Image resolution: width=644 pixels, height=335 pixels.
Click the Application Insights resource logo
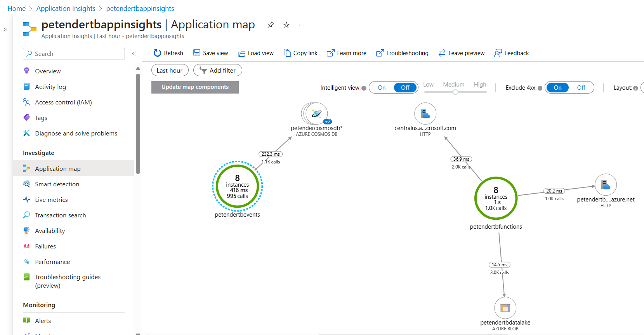click(x=30, y=29)
